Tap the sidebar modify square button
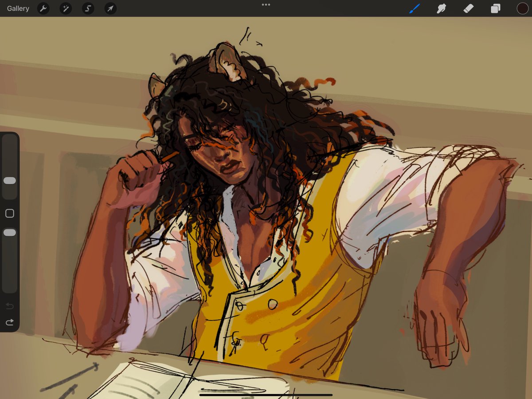532x399 pixels. tap(10, 214)
